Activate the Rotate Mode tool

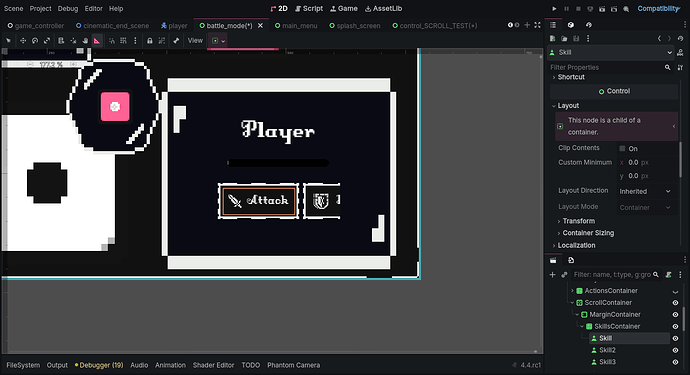click(x=35, y=40)
